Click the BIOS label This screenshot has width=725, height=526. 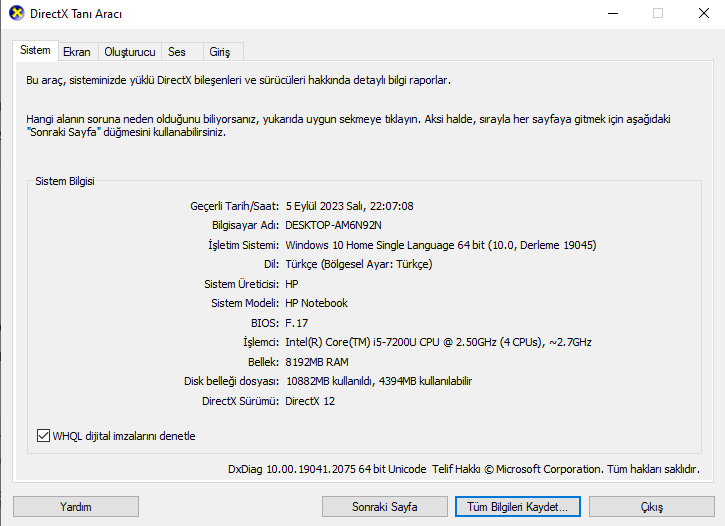point(265,323)
